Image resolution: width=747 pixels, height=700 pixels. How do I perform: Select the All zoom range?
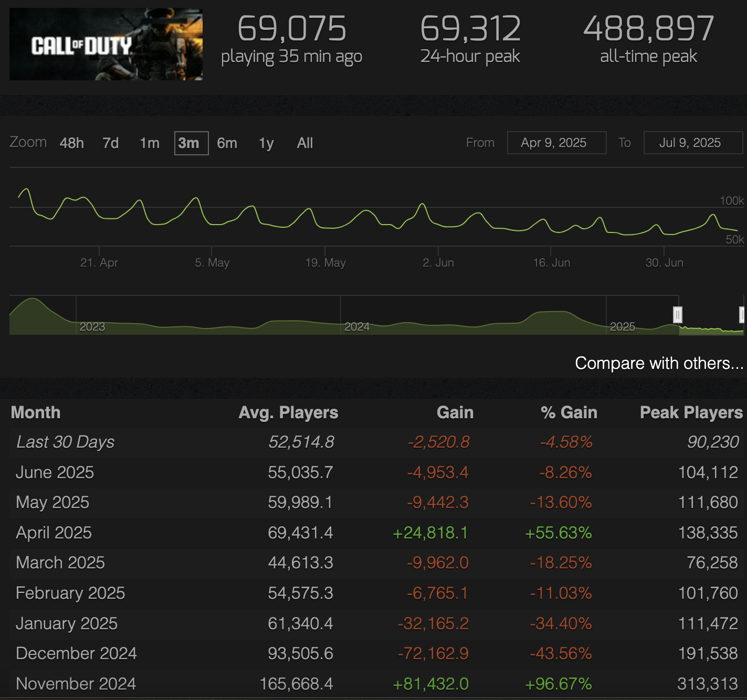[x=305, y=143]
